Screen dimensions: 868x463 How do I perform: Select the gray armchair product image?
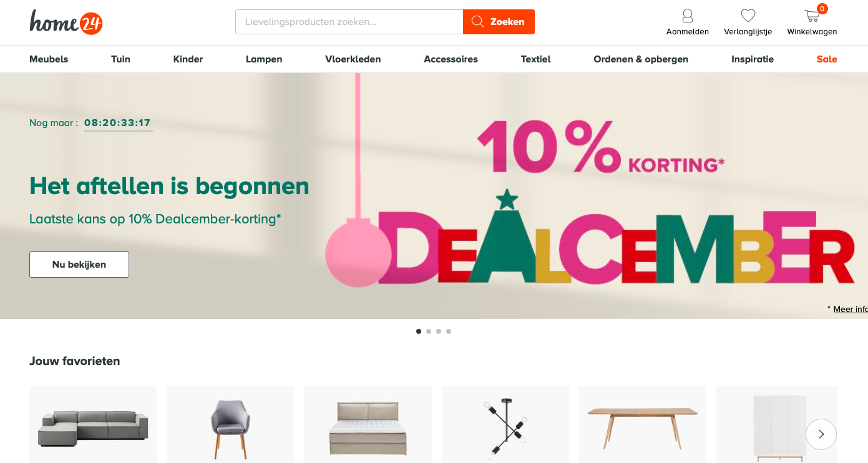point(230,425)
